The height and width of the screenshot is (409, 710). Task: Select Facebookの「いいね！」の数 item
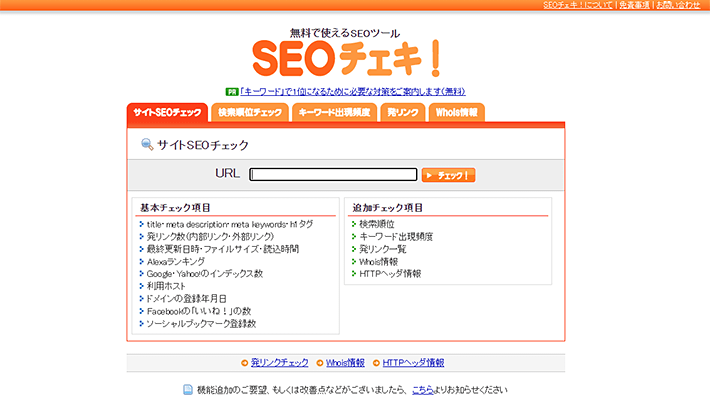(x=199, y=311)
